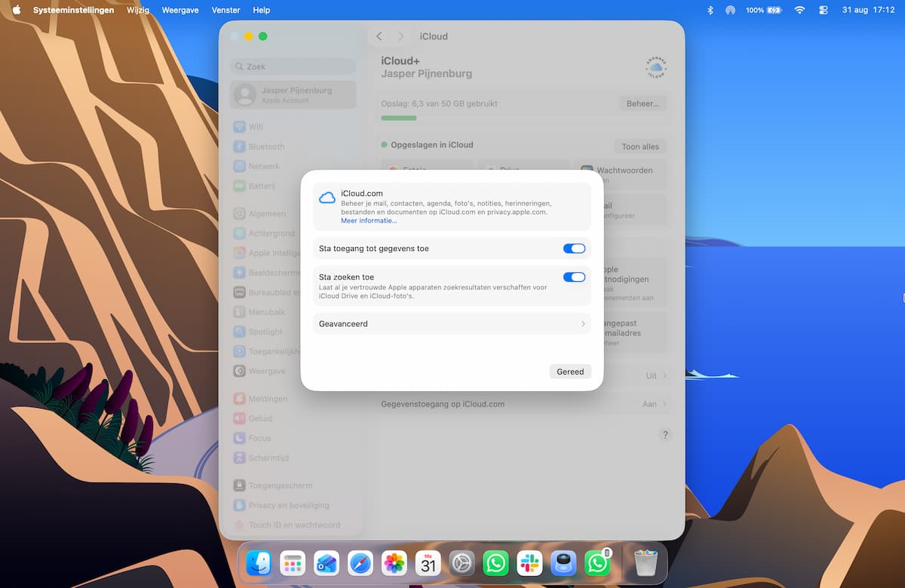Open the Apple menu
Image resolution: width=905 pixels, height=588 pixels.
16,11
